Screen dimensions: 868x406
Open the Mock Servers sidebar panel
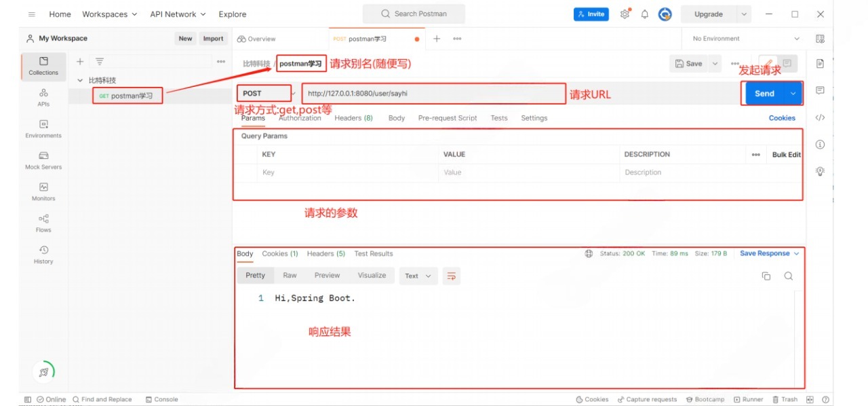click(43, 161)
